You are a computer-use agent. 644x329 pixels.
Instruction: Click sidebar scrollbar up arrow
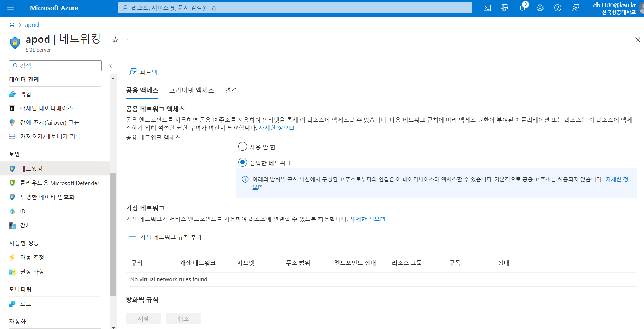pos(113,78)
